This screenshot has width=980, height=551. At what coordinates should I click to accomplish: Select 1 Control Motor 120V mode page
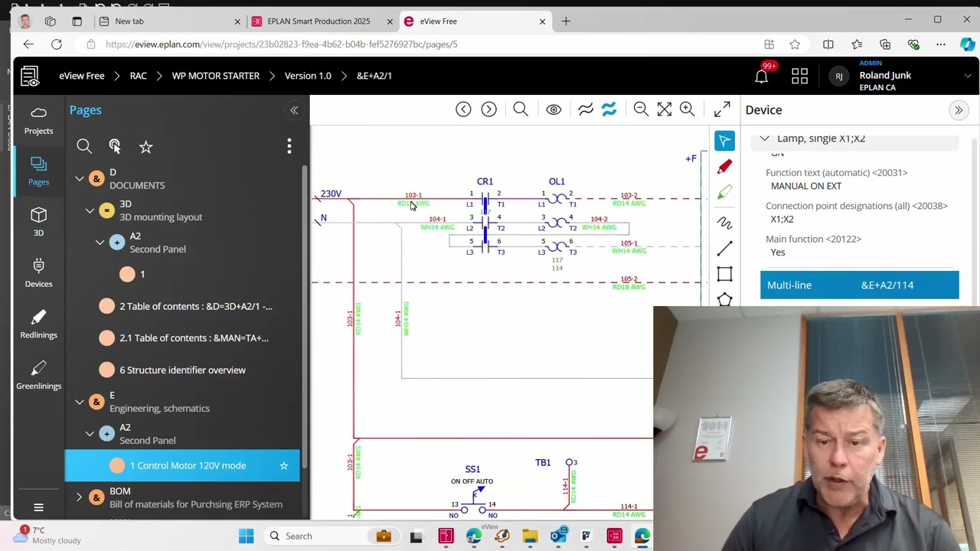point(182,465)
